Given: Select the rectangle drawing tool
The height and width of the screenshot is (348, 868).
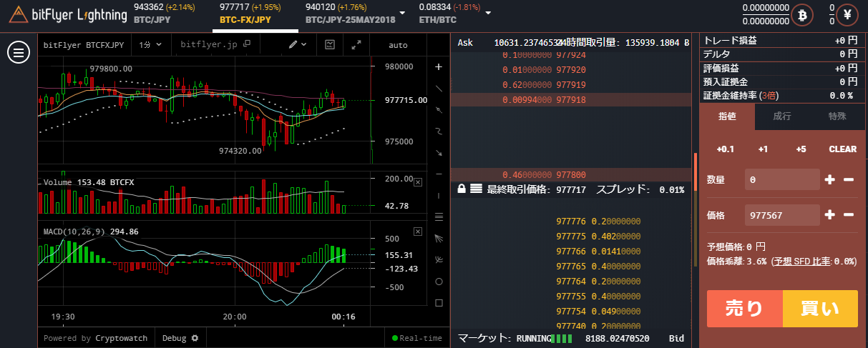Looking at the screenshot, I should coord(439,302).
